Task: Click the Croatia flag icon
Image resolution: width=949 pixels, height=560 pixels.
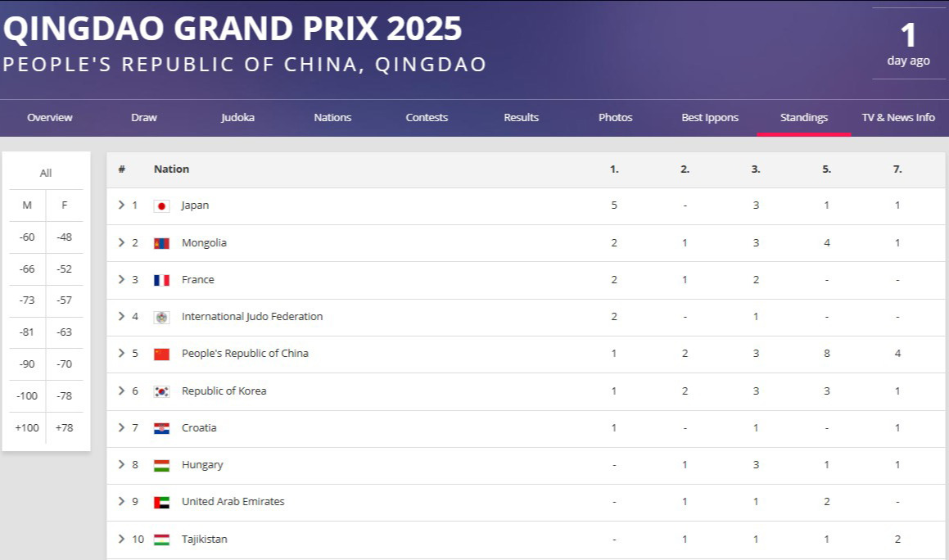Action: [161, 429]
